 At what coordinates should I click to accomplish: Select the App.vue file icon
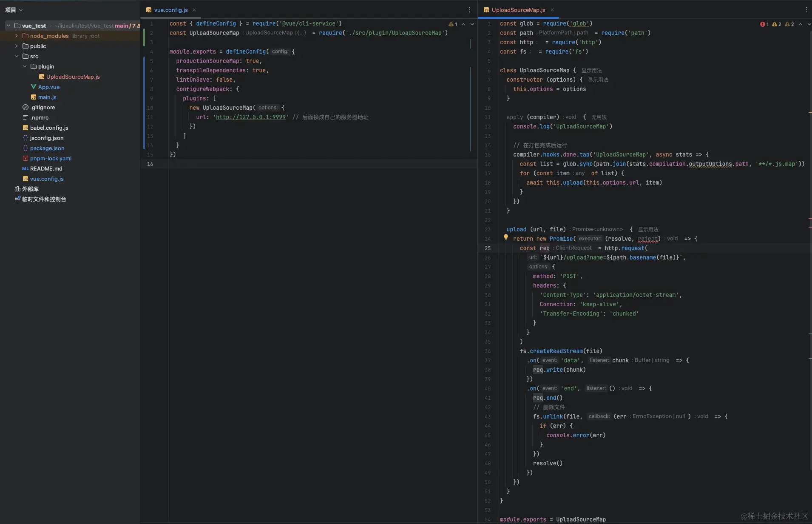point(33,87)
